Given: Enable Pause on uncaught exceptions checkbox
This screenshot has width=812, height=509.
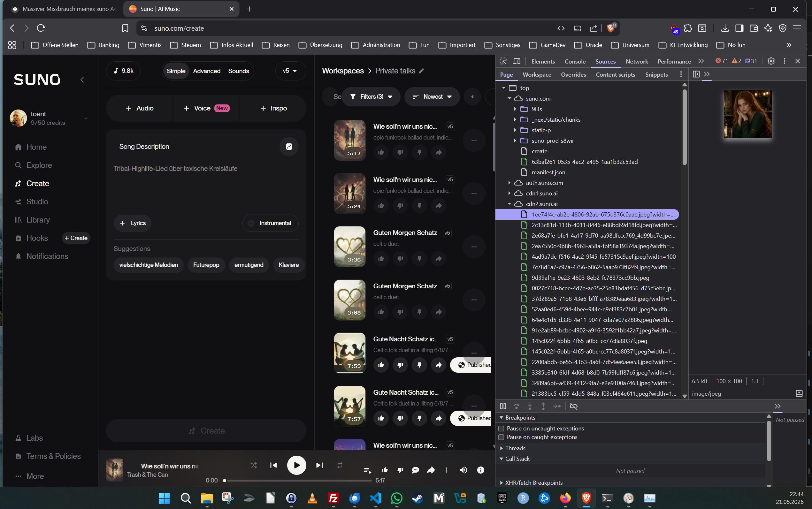Looking at the screenshot, I should 501,429.
